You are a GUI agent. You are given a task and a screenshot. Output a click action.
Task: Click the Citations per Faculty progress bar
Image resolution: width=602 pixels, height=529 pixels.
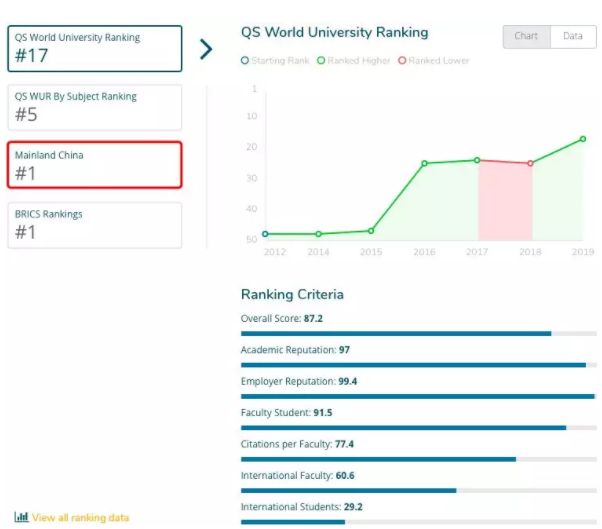pyautogui.click(x=418, y=459)
